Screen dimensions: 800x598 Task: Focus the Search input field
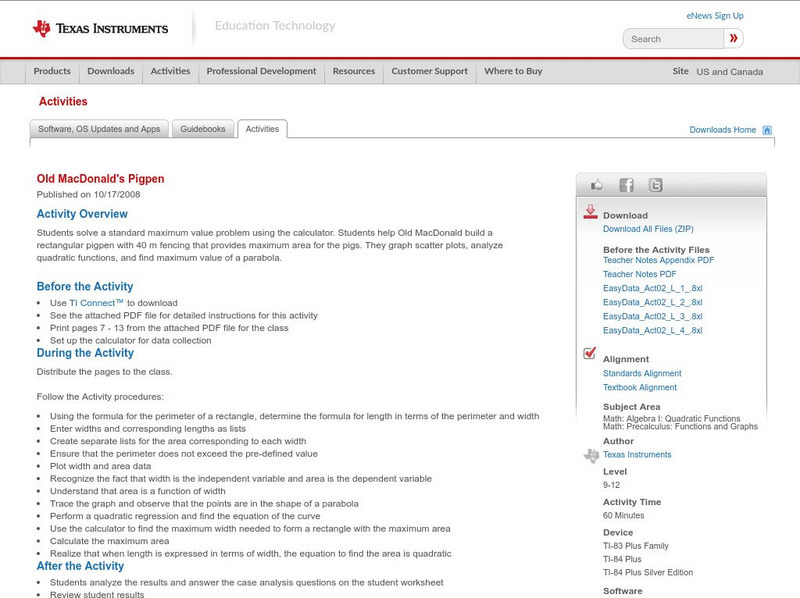[673, 39]
